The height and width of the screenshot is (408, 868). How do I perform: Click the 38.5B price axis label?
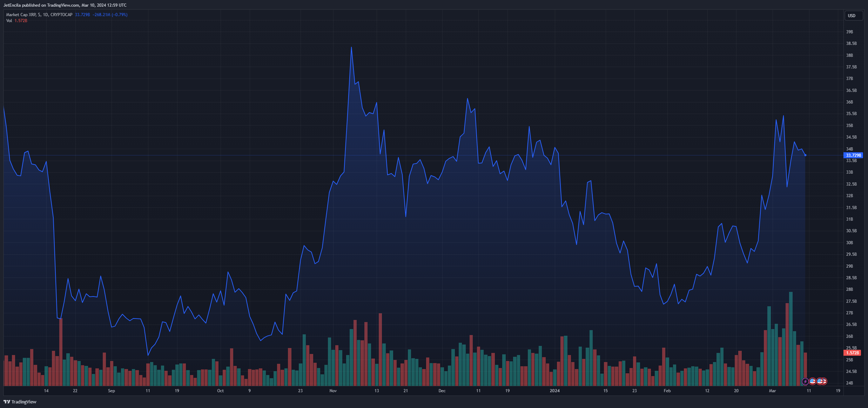[x=851, y=44]
